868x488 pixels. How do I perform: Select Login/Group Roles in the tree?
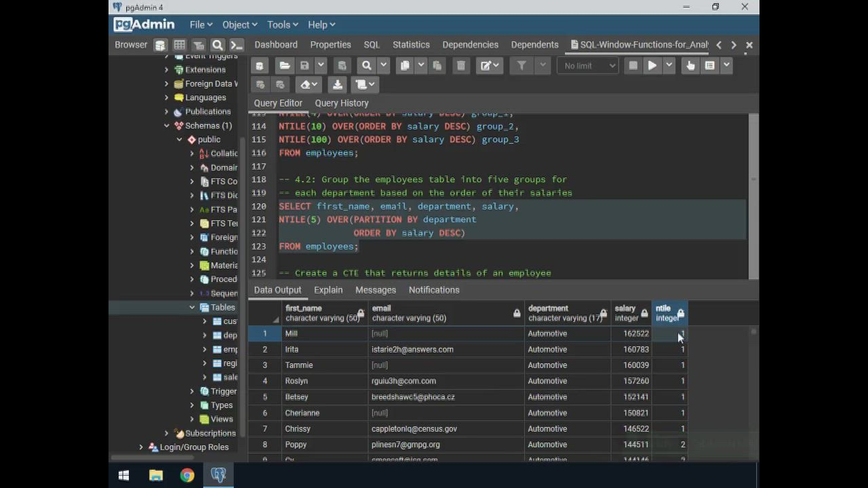(x=194, y=447)
